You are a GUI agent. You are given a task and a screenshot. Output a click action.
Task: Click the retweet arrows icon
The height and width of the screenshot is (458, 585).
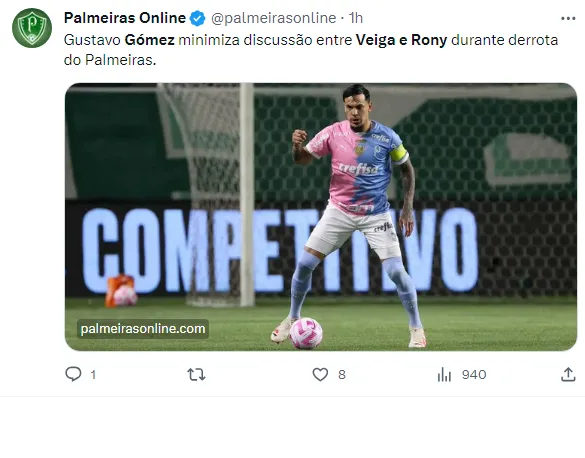pos(196,374)
